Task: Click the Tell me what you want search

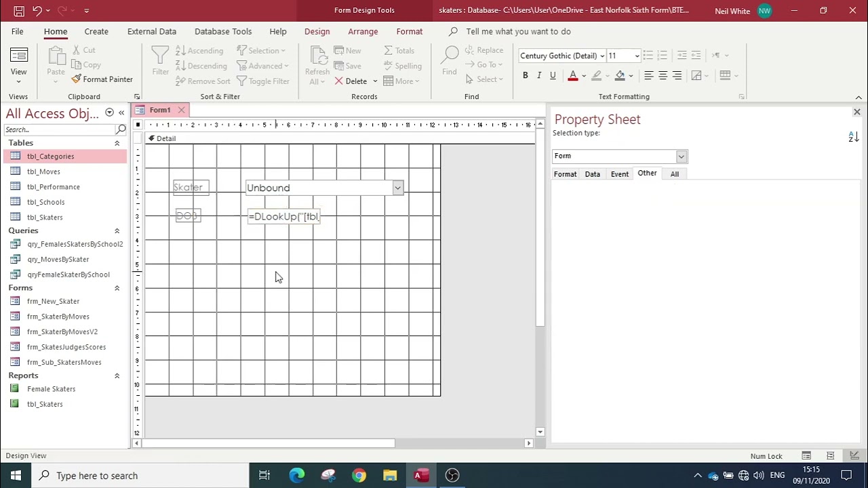Action: (x=518, y=31)
